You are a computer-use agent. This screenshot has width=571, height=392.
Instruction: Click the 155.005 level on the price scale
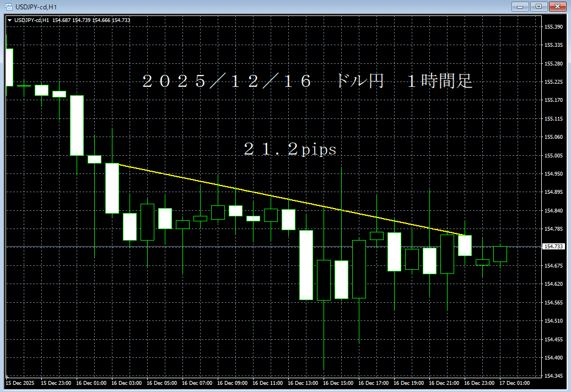pos(555,155)
